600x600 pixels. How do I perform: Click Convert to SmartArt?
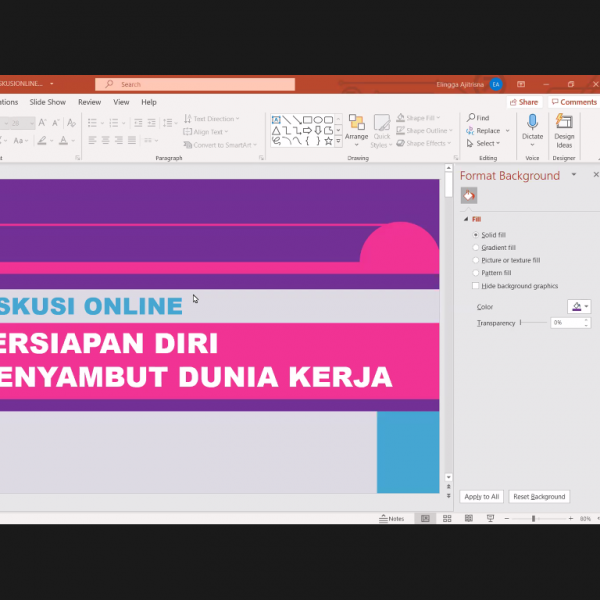point(220,145)
